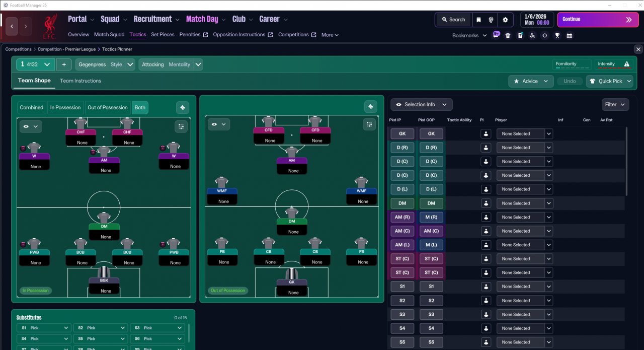Image resolution: width=644 pixels, height=350 pixels.
Task: Open the Gegenpress Style dropdown
Action: pos(105,64)
